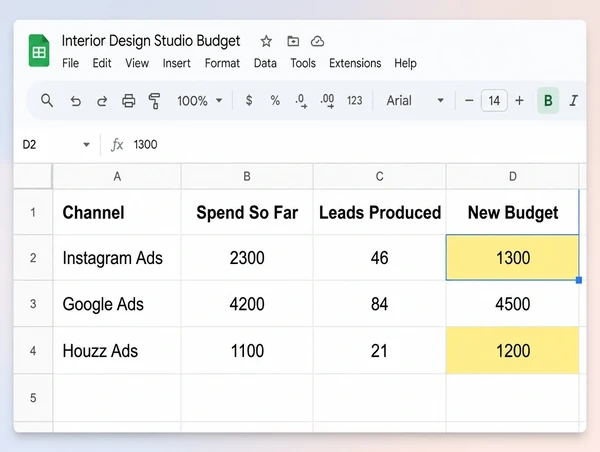Select the cell containing 2300
This screenshot has width=600, height=452.
[x=247, y=258]
